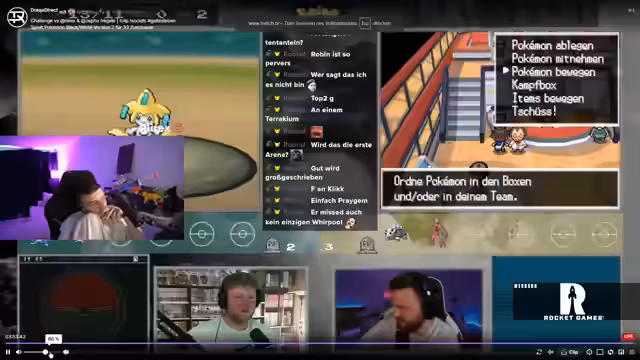Open the DragoDirect channel name link
Screen dimensions: 640x360
coord(44,11)
